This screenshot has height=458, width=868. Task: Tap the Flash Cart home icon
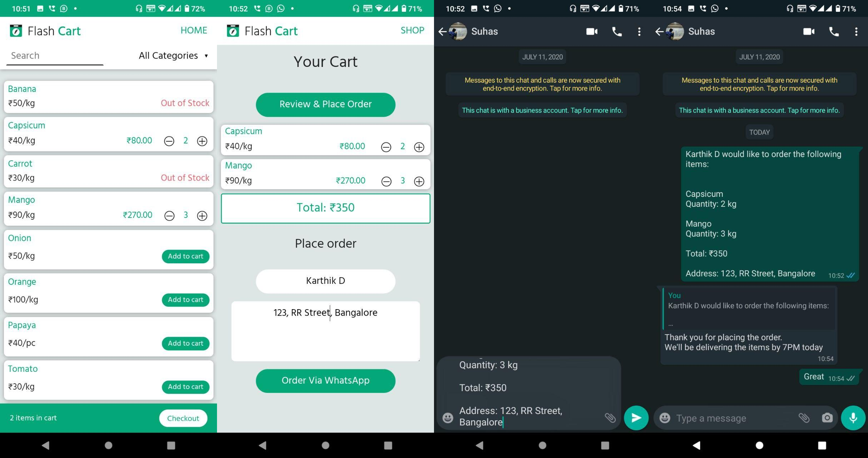(x=15, y=31)
